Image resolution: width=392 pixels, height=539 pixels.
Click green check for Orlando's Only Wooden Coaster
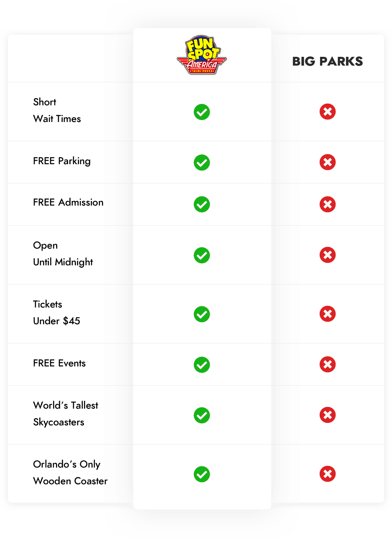coord(202,474)
